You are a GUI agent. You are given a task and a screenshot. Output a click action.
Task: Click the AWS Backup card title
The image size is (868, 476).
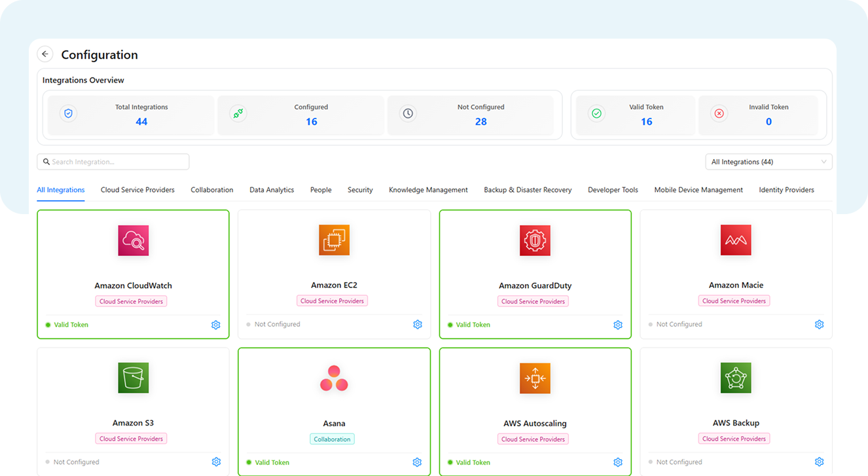(736, 423)
